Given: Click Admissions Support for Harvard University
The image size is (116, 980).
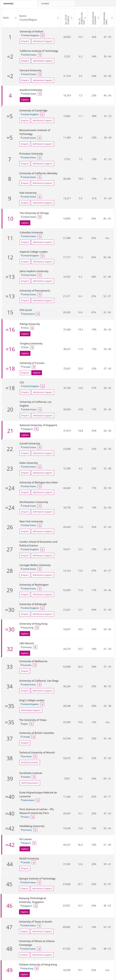Looking at the screenshot, I should click(x=43, y=80).
